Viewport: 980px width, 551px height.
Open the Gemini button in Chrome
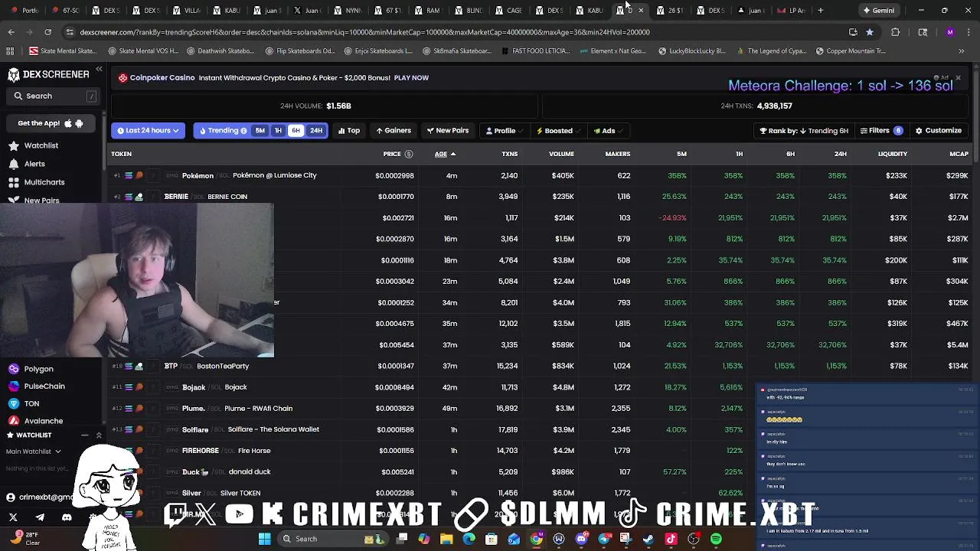click(x=879, y=11)
